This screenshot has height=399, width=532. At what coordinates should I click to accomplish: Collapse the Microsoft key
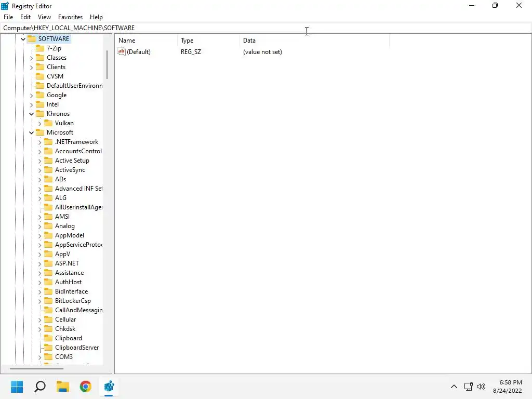(x=32, y=132)
